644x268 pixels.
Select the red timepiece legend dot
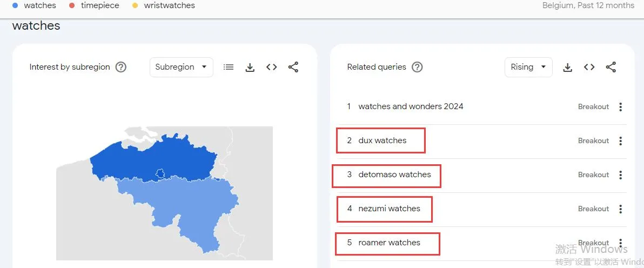click(72, 6)
